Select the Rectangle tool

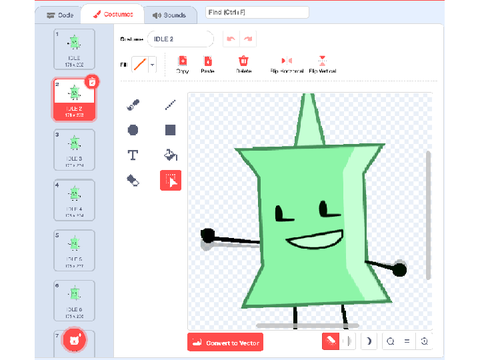170,130
